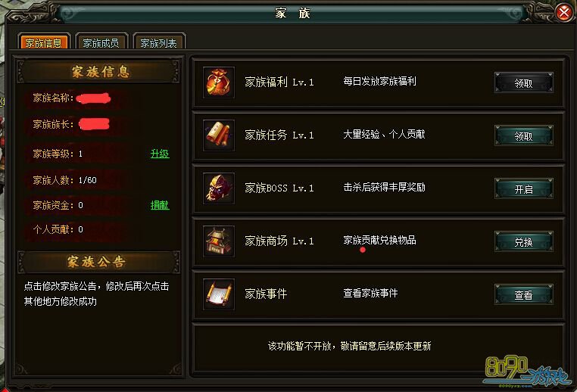Close the 家族 window with red X

[564, 13]
